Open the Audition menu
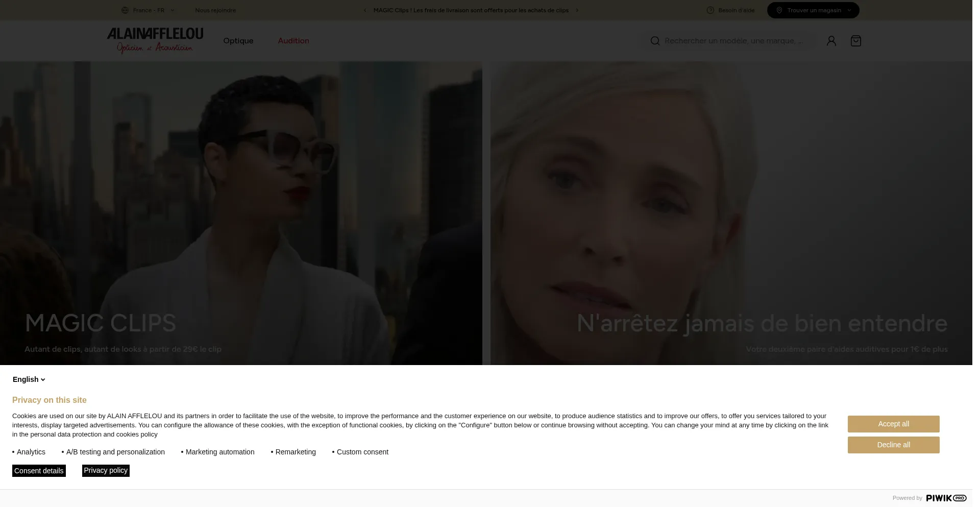The width and height of the screenshot is (980, 507). pos(293,41)
